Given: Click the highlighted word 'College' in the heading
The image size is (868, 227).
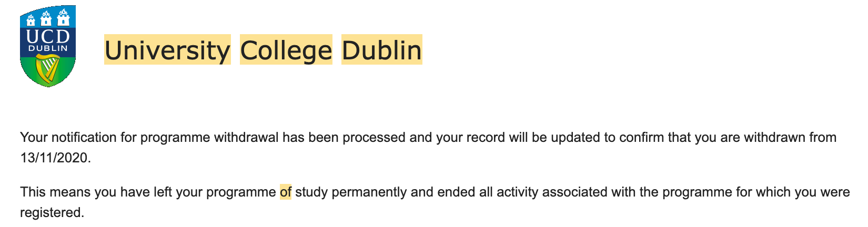Looking at the screenshot, I should (286, 50).
